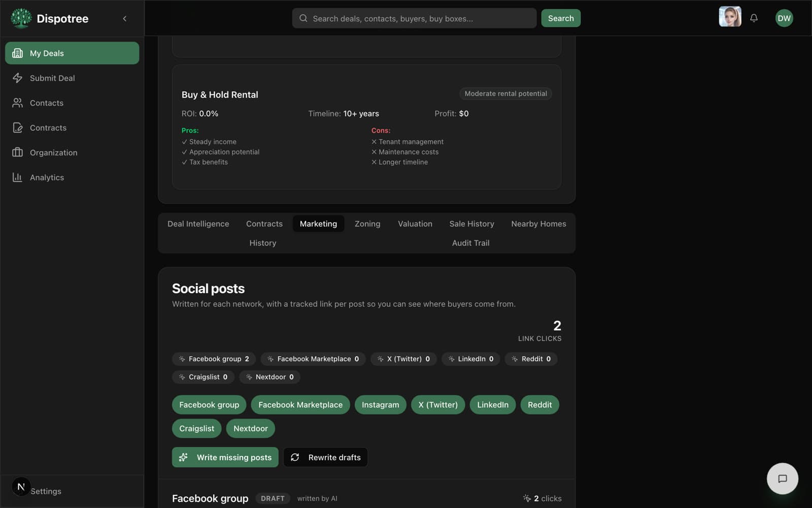Click the Buy & Hold Rental heading
Image resolution: width=812 pixels, height=508 pixels.
point(220,94)
